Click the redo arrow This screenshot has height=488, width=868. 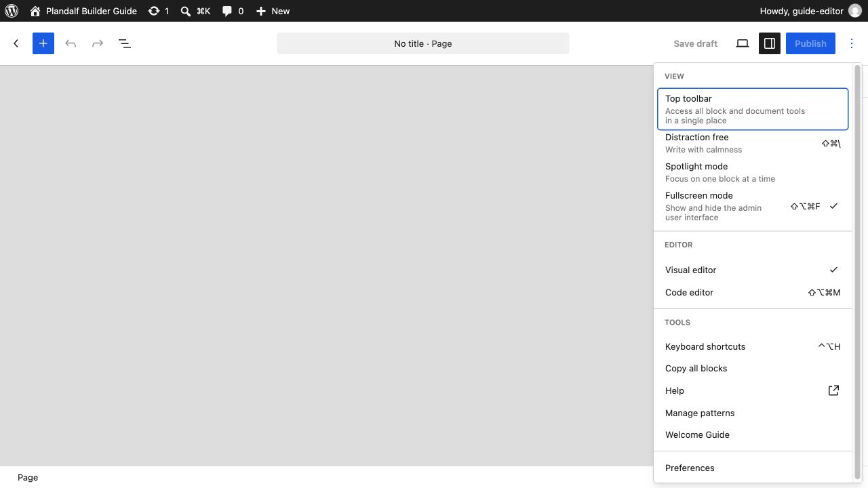(98, 43)
